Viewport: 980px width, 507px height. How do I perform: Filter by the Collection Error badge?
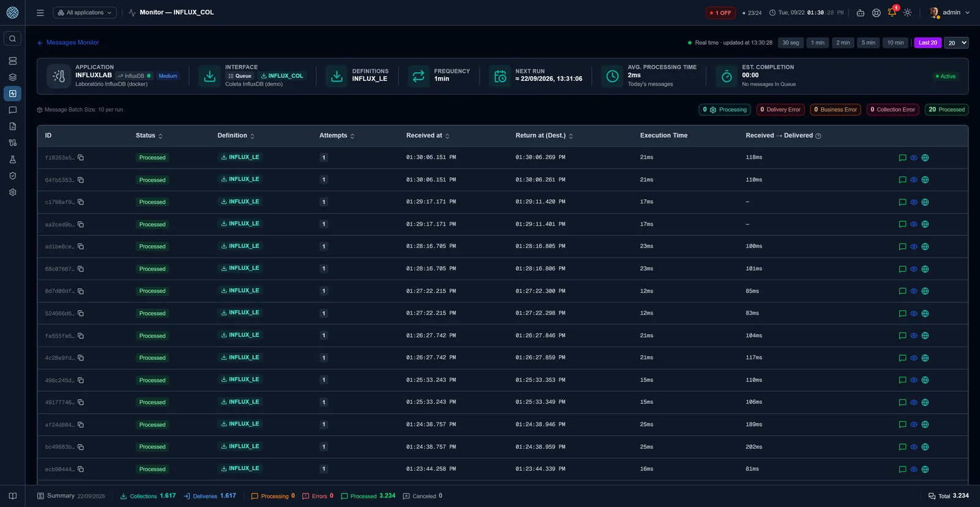892,110
